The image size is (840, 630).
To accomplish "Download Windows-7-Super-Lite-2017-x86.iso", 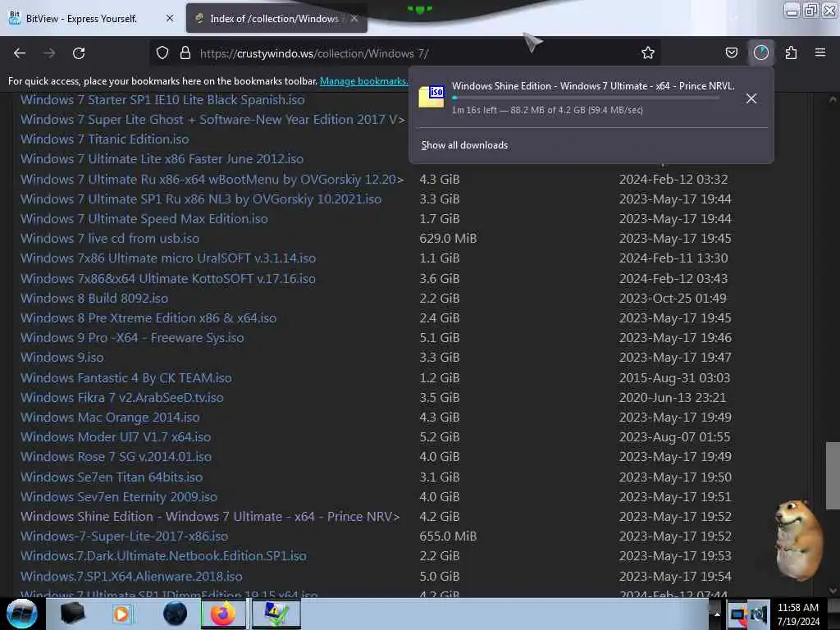I will point(125,536).
